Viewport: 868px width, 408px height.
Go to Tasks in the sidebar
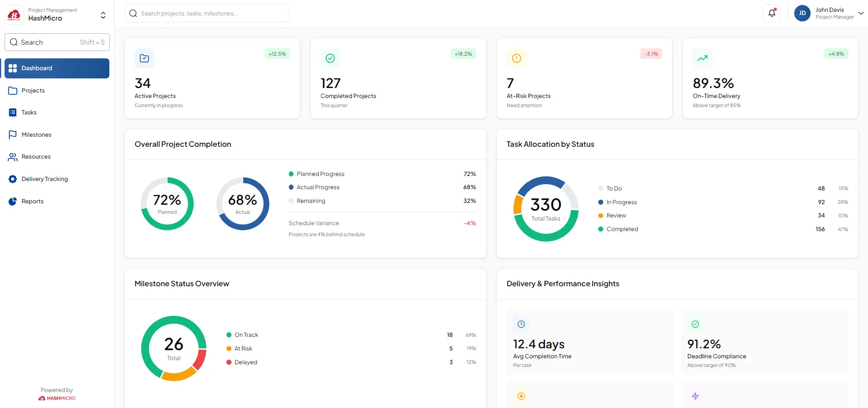29,113
